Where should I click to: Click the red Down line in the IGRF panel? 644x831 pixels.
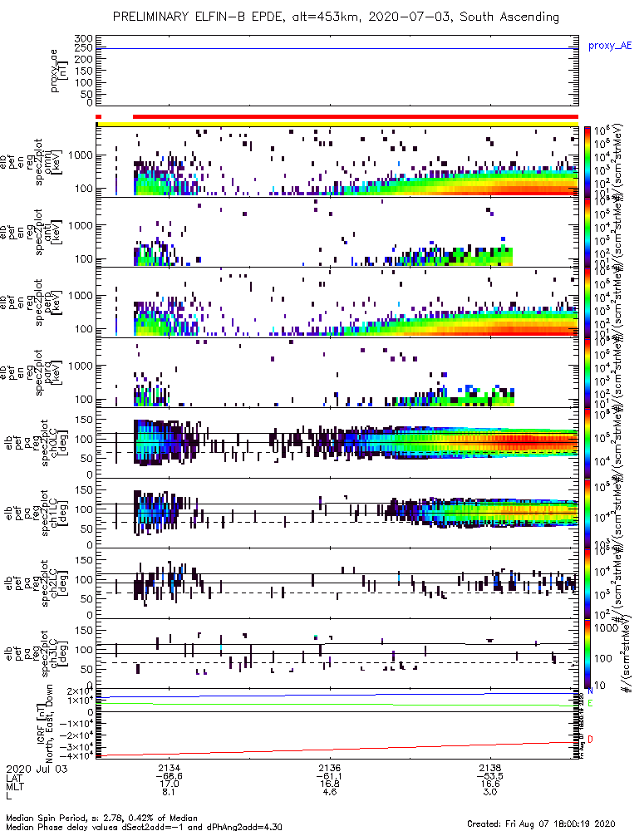(x=337, y=749)
